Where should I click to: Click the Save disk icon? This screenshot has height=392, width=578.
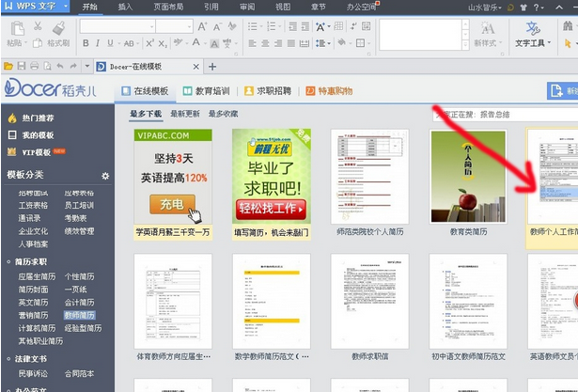22,67
